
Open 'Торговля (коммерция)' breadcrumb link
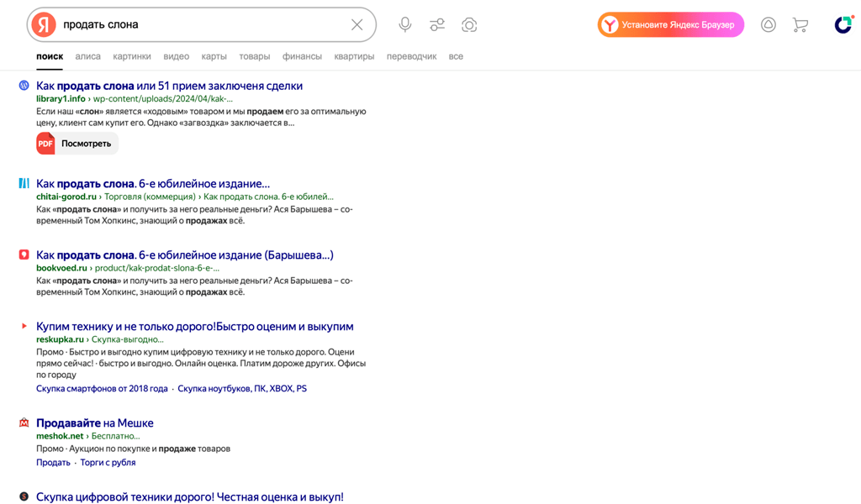(150, 197)
